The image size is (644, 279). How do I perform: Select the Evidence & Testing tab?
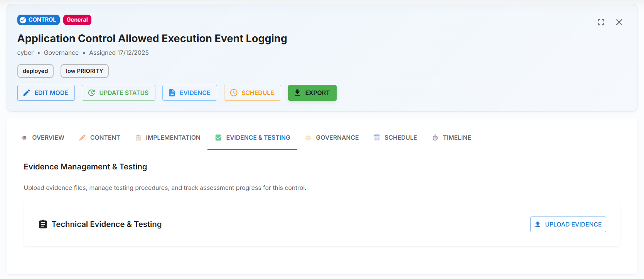[x=253, y=138]
